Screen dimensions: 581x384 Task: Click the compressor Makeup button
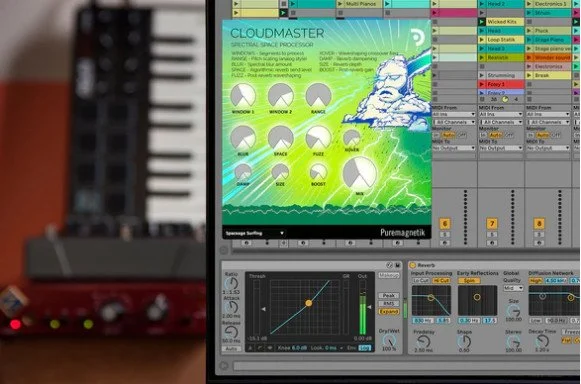[x=389, y=275]
